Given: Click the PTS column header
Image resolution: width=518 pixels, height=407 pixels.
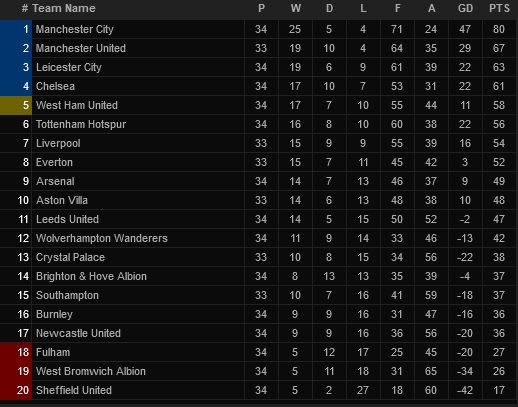Looking at the screenshot, I should [499, 8].
